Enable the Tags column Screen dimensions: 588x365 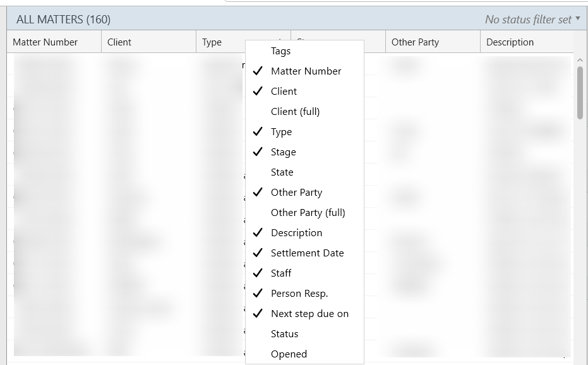pyautogui.click(x=280, y=51)
